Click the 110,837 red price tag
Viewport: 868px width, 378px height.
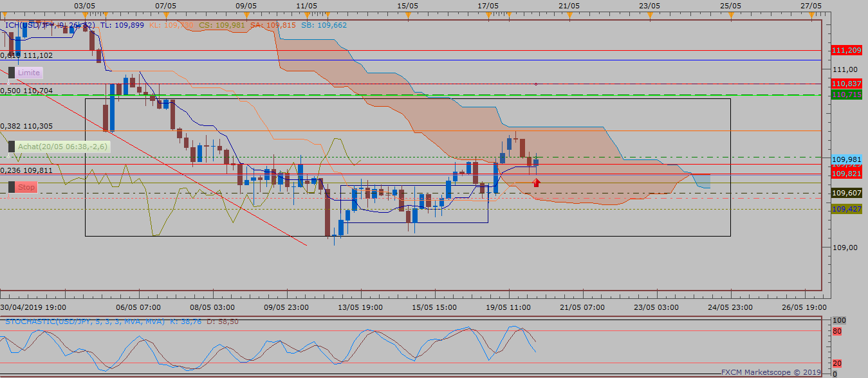click(x=847, y=84)
